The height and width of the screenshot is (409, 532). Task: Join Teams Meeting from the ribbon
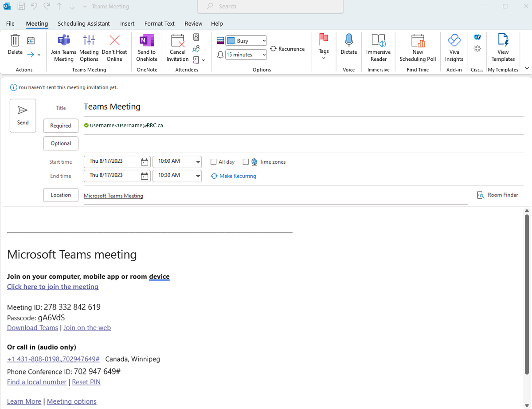(64, 48)
